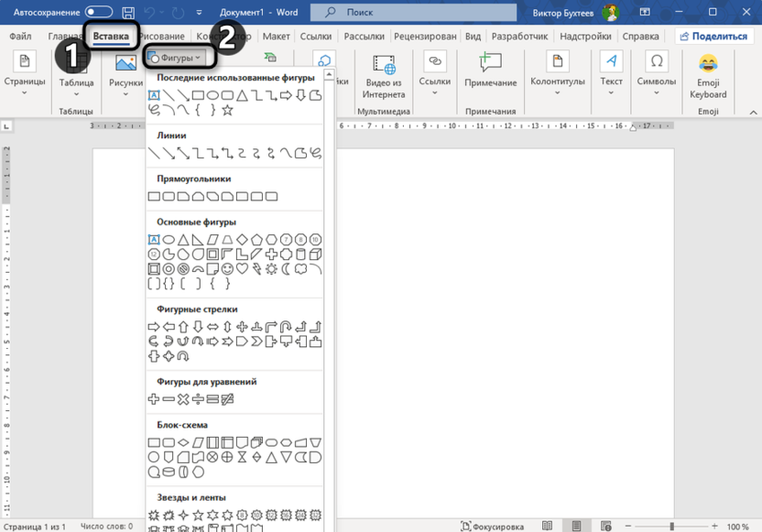The image size is (762, 532).
Task: Choose the 4-point star in Звезды и ленты
Action: click(183, 515)
